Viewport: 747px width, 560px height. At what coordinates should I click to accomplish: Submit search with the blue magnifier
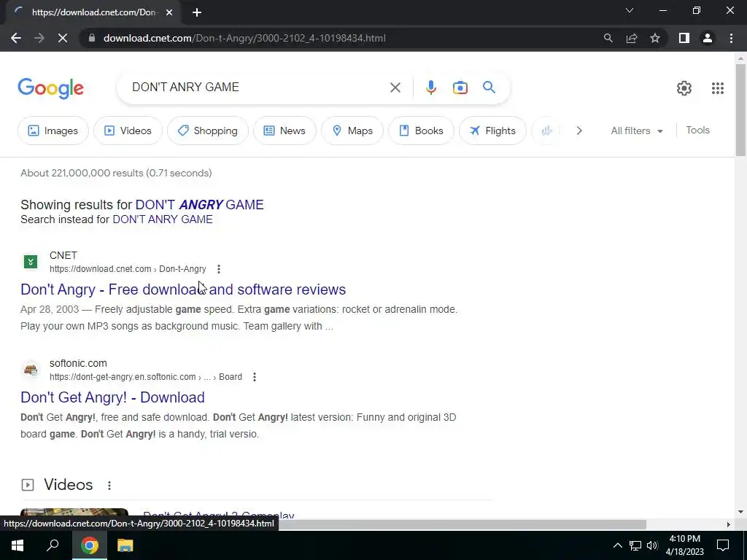click(489, 87)
